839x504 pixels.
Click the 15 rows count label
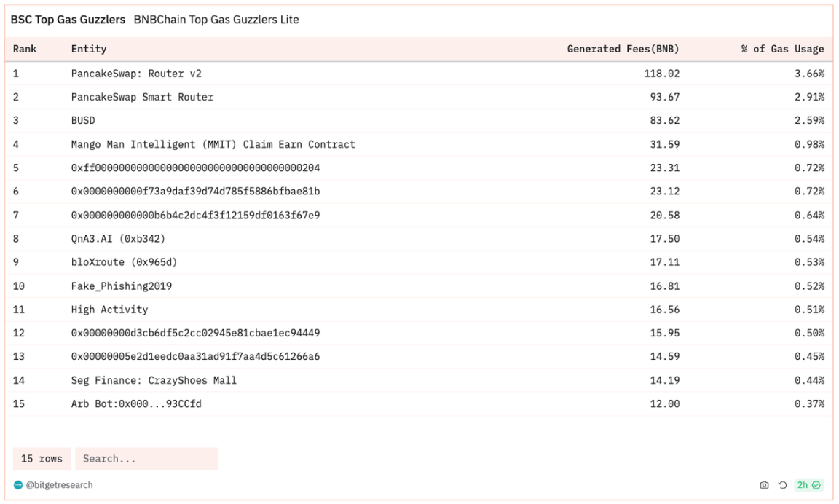pyautogui.click(x=42, y=459)
